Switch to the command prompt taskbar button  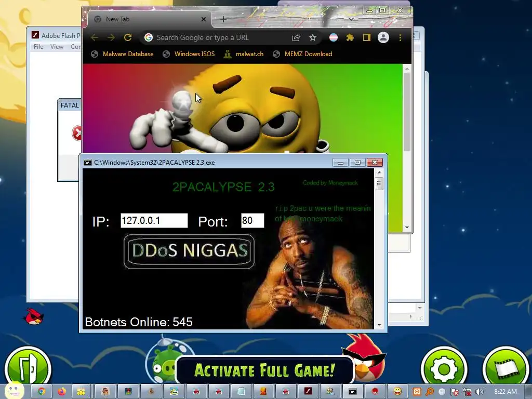353,392
